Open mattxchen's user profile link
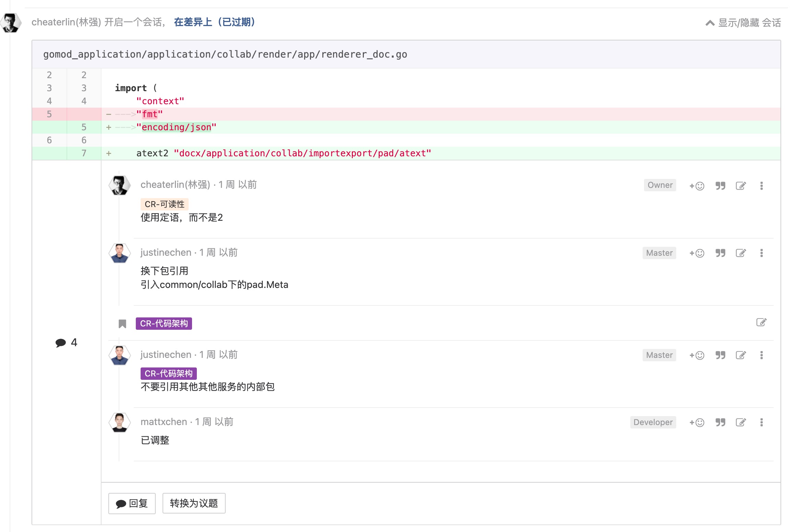 tap(164, 422)
